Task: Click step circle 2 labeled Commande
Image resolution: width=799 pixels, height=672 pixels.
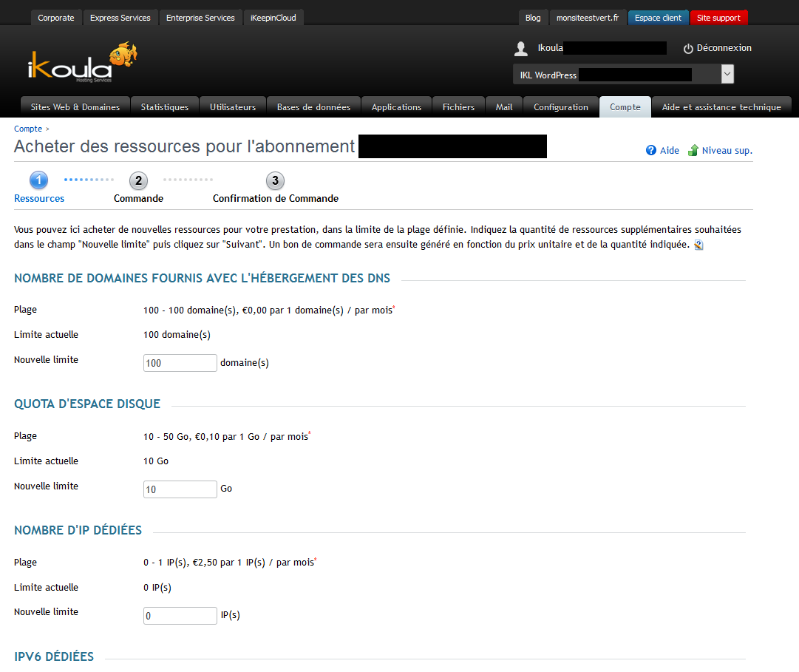Action: click(138, 180)
